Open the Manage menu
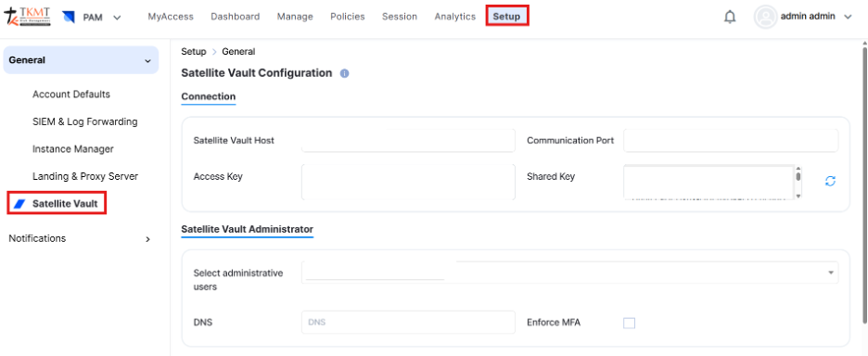 point(295,17)
